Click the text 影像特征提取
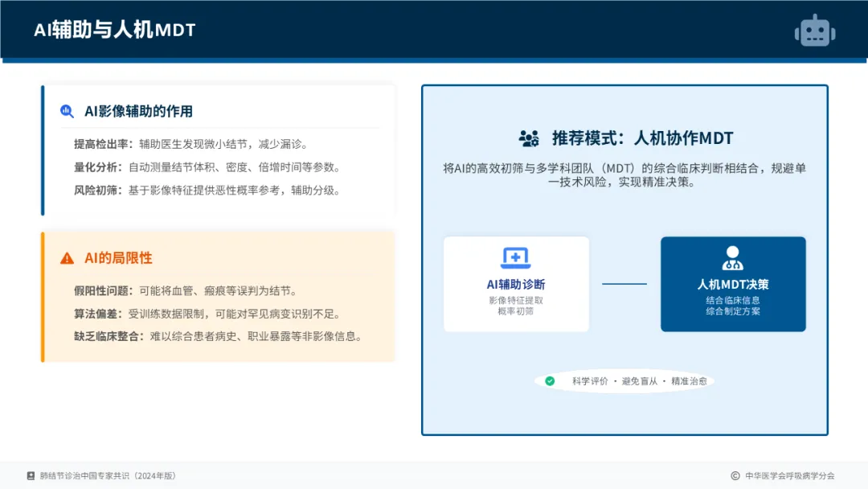This screenshot has height=489, width=868. coord(516,300)
